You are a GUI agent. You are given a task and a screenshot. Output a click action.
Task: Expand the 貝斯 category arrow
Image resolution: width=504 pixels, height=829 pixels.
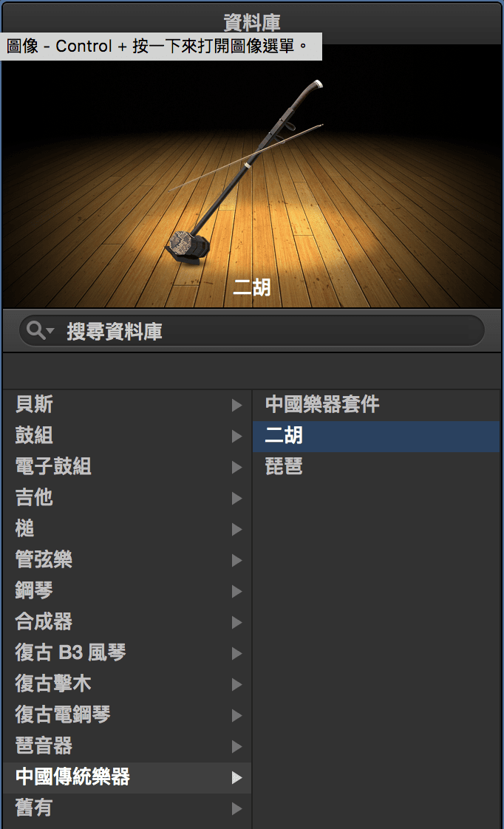pyautogui.click(x=236, y=405)
